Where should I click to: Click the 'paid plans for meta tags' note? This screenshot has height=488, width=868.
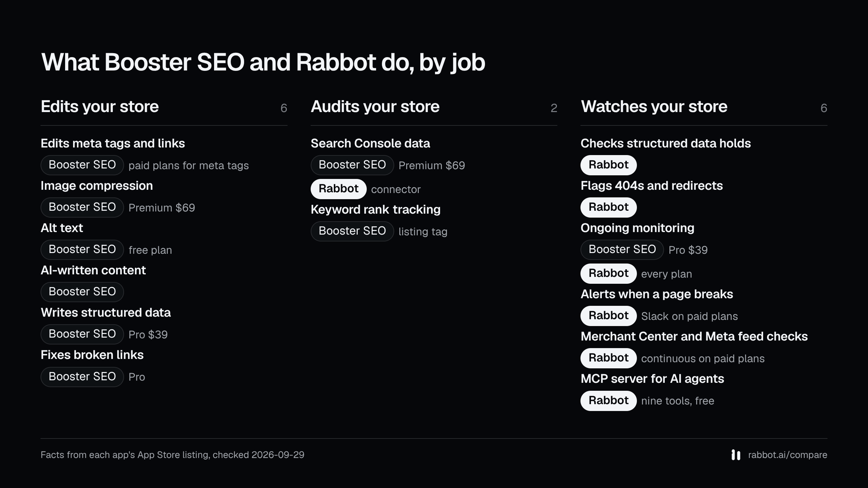tap(188, 166)
